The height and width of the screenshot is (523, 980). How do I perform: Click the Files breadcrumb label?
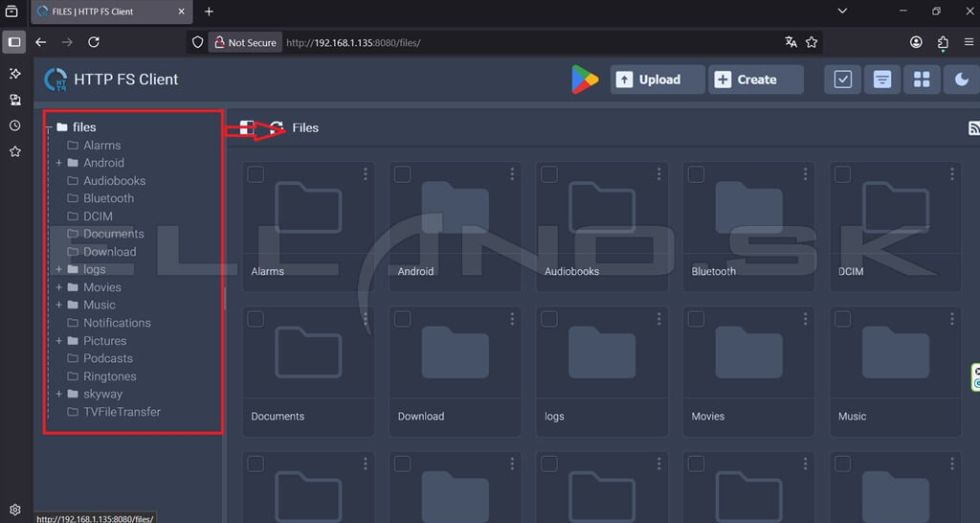coord(305,127)
